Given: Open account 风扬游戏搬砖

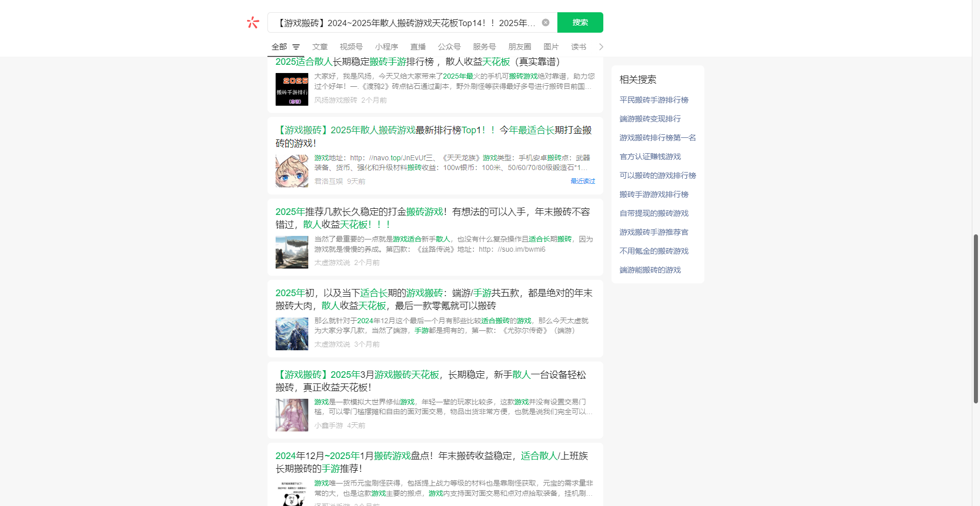Looking at the screenshot, I should (336, 100).
